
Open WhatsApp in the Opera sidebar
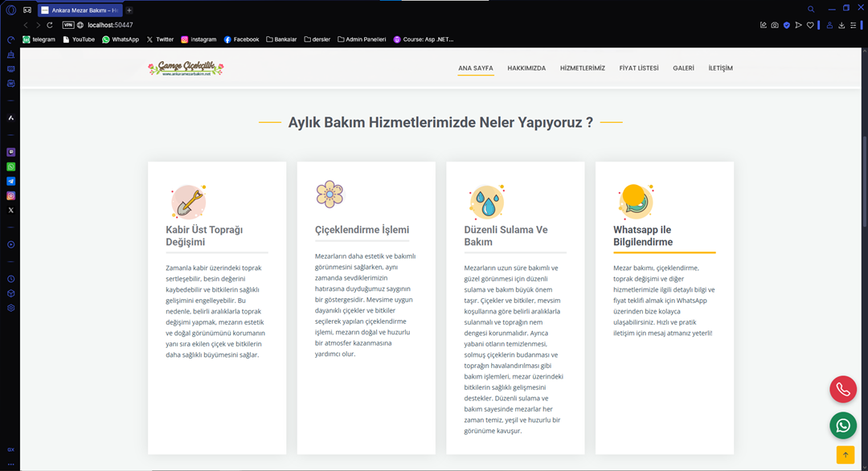tap(11, 166)
